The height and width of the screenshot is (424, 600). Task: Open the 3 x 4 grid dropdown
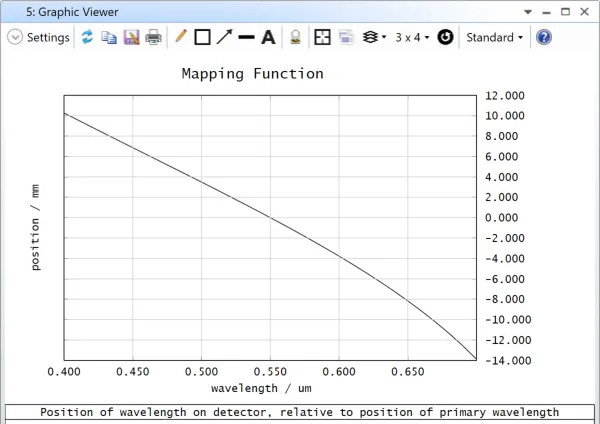412,37
